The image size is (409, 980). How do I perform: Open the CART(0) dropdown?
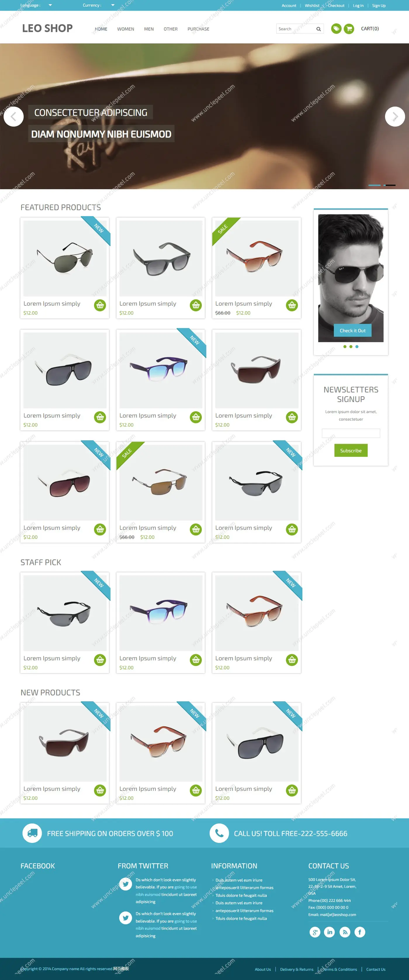pyautogui.click(x=370, y=29)
